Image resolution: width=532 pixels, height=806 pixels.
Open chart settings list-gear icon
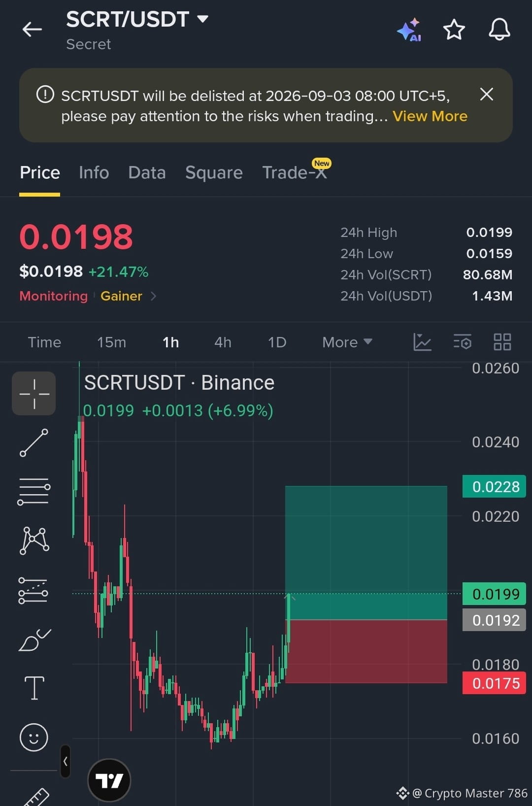(463, 342)
